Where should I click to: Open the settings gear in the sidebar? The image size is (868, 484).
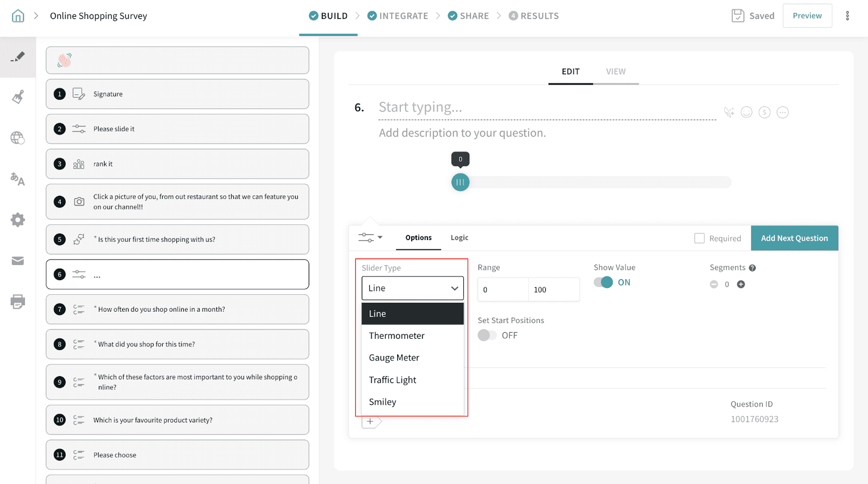pos(18,220)
